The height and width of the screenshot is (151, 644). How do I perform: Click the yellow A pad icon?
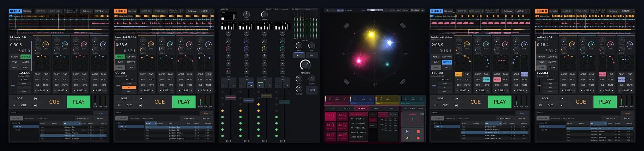[407, 138]
